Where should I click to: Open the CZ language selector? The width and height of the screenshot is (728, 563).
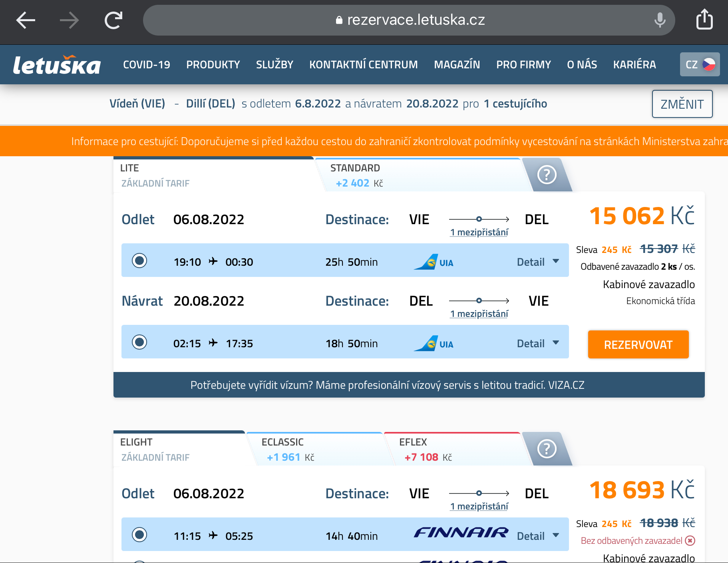700,64
